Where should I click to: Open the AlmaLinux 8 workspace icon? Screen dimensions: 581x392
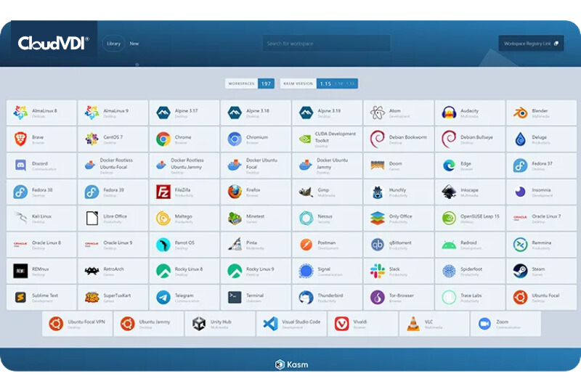[x=20, y=113]
